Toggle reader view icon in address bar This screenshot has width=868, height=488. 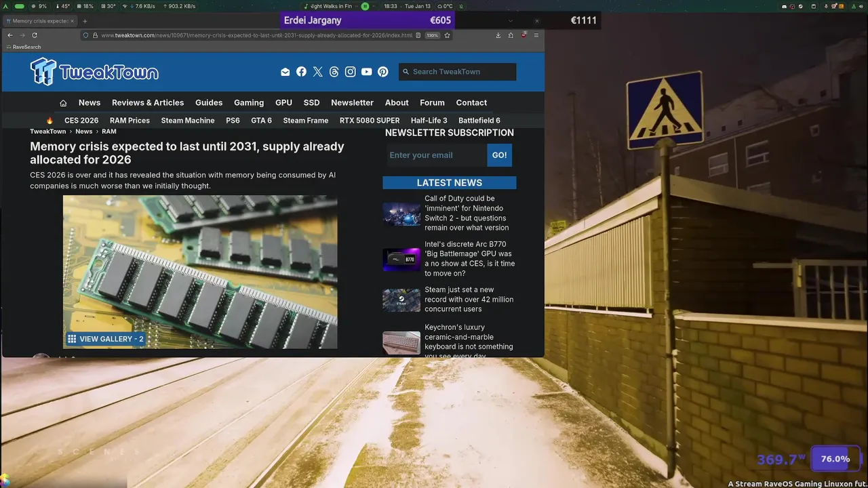tap(418, 35)
